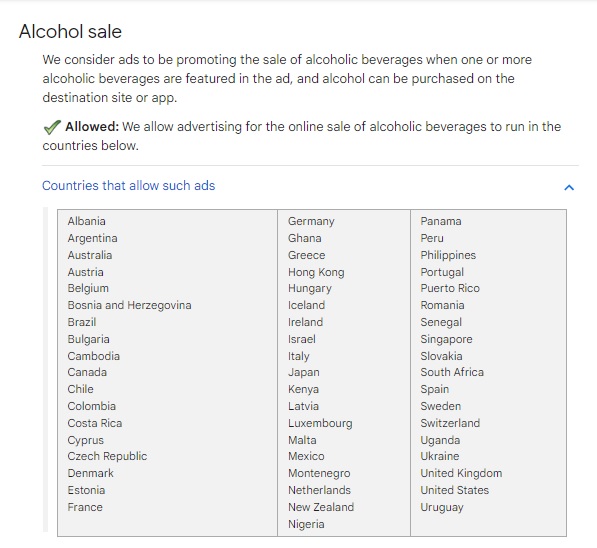Collapse the countries list with the chevron icon

point(569,187)
